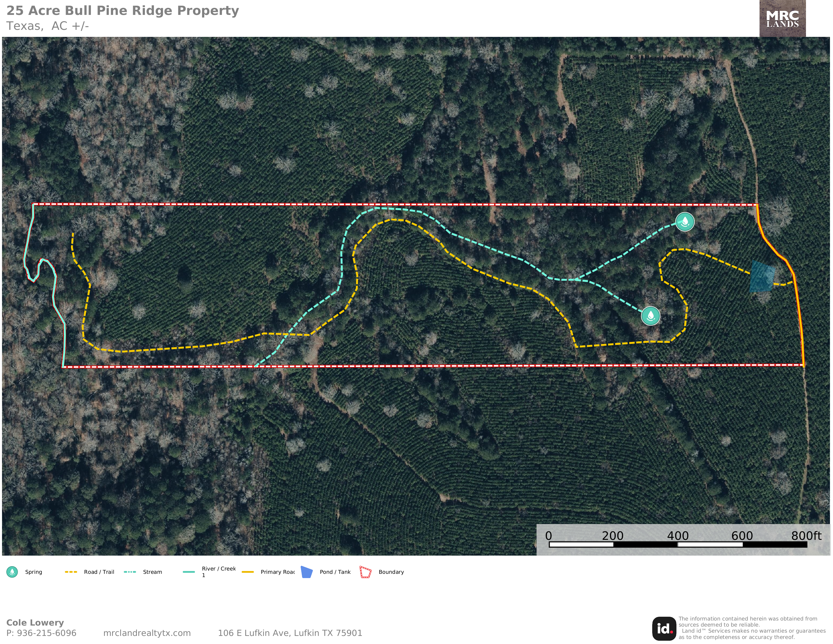
Task: Click the River / Creek legend line
Action: [x=189, y=572]
